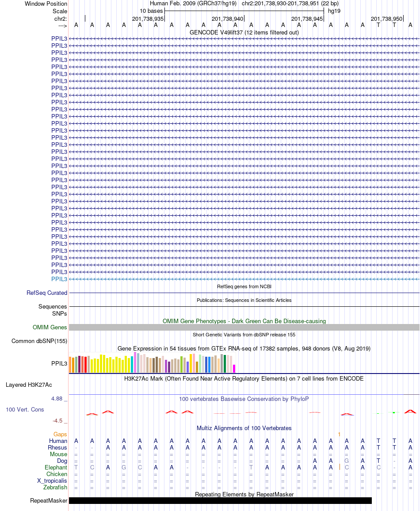Select the Dog alignment row label
420x511 pixels.
[x=62, y=461]
